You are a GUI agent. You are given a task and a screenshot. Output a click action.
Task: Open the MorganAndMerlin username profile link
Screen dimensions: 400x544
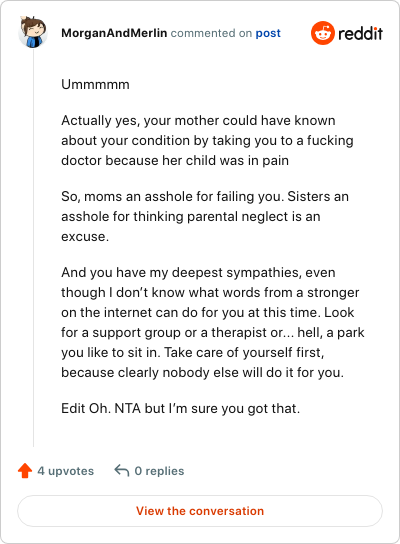[x=114, y=33]
